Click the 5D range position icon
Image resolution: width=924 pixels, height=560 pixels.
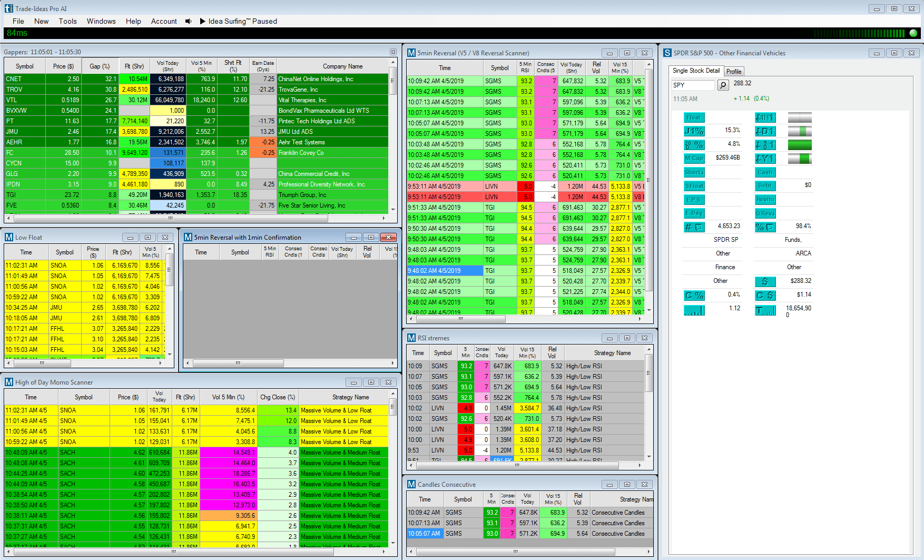(x=765, y=145)
